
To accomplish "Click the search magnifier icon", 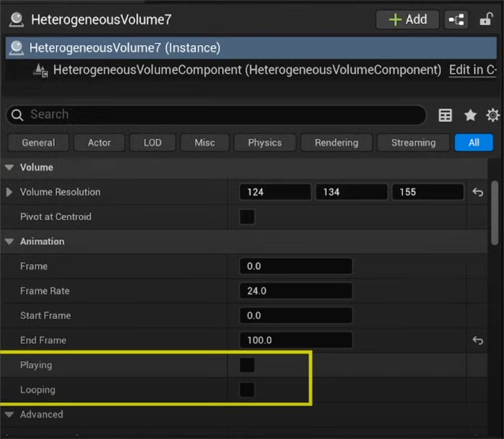I will coord(17,115).
